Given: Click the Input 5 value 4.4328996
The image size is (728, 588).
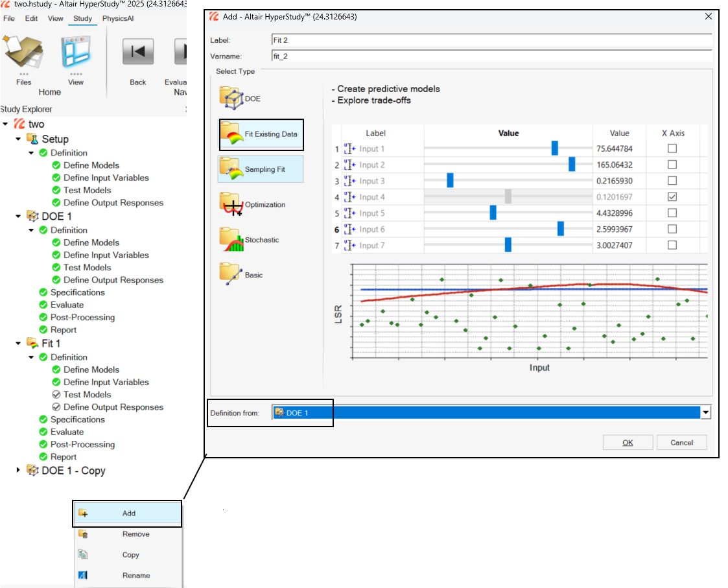Looking at the screenshot, I should (x=615, y=213).
